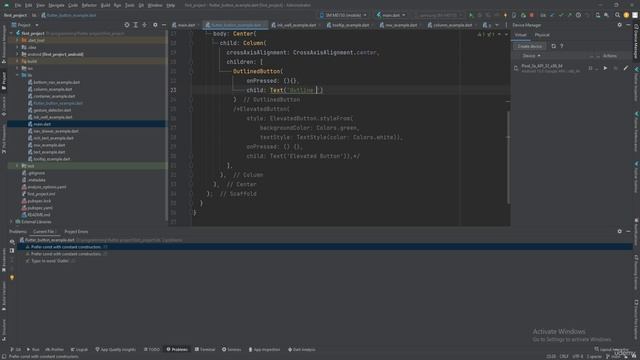Hide the Project tool window
The image size is (640, 360).
[164, 25]
